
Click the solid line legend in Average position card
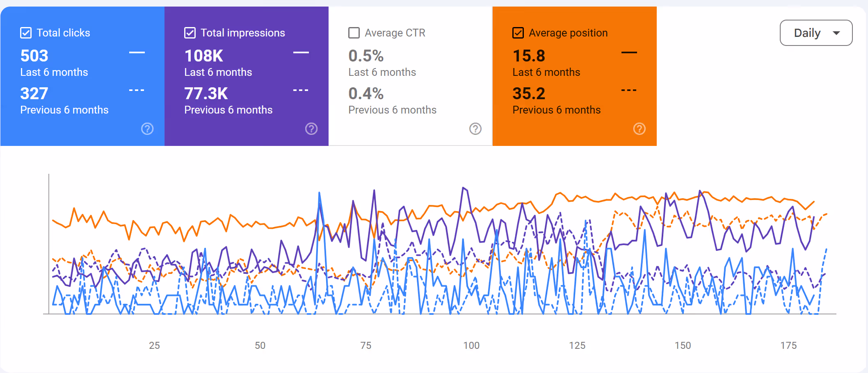629,52
